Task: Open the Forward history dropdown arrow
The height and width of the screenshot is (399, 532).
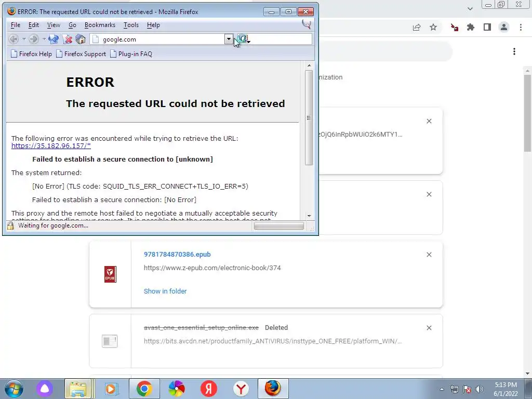Action: tap(44, 39)
